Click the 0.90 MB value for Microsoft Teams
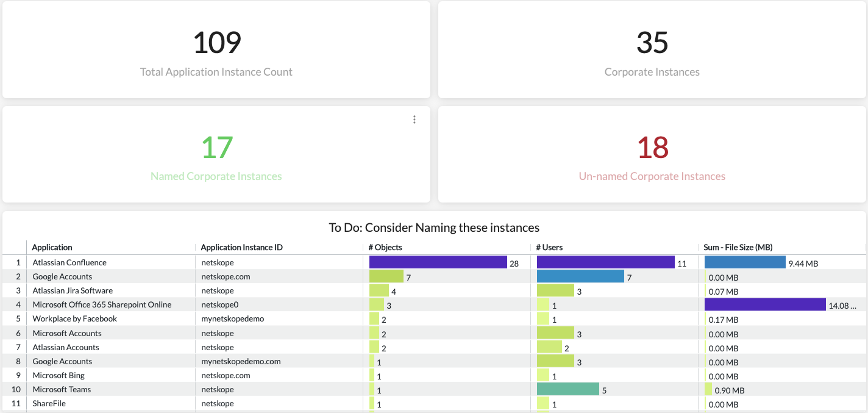The image size is (868, 413). coord(730,390)
